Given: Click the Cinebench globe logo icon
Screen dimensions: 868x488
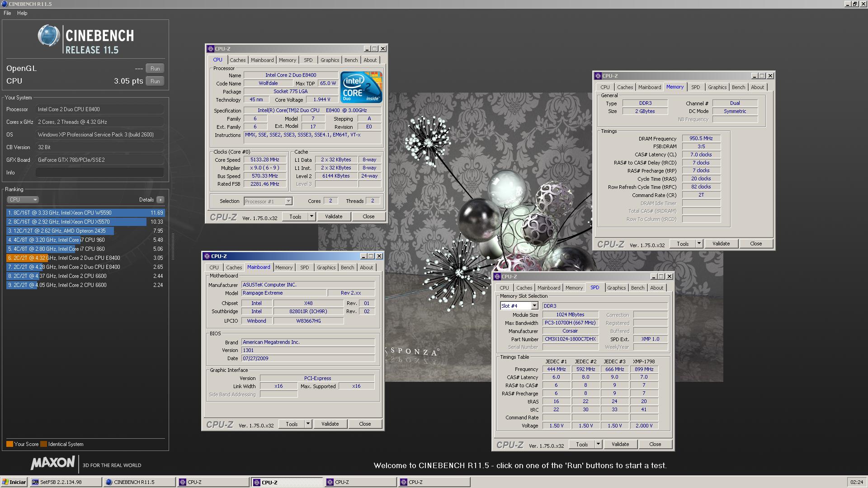Looking at the screenshot, I should pyautogui.click(x=49, y=35).
